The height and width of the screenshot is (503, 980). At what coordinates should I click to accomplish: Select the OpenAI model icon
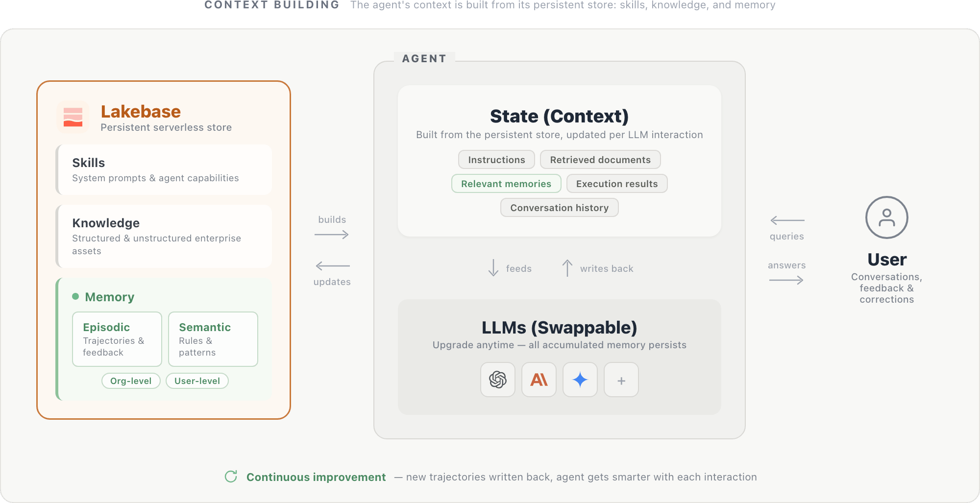tap(497, 380)
